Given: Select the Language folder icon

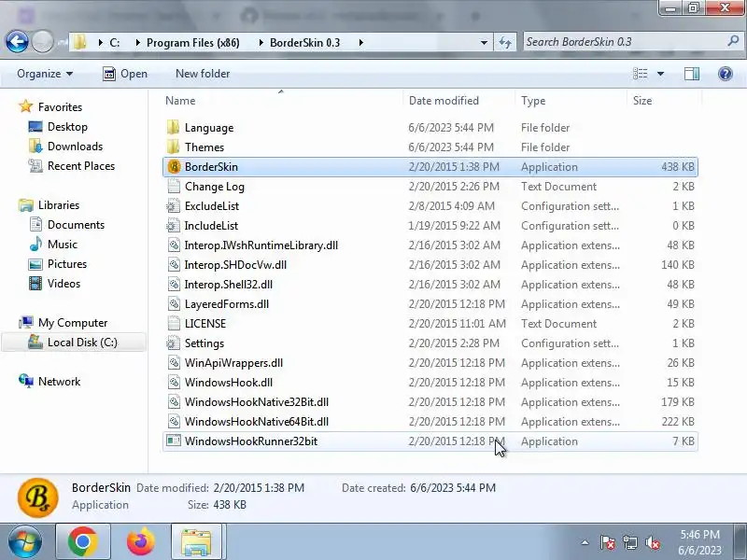Looking at the screenshot, I should point(174,127).
